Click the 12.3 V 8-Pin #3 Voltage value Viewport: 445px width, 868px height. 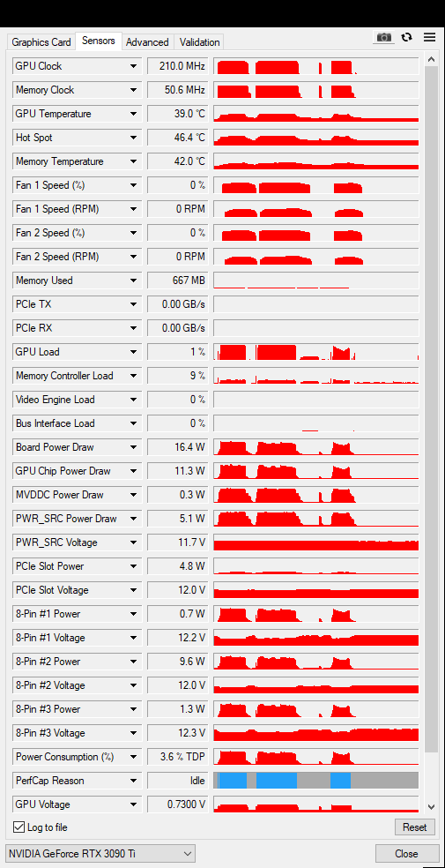(177, 733)
